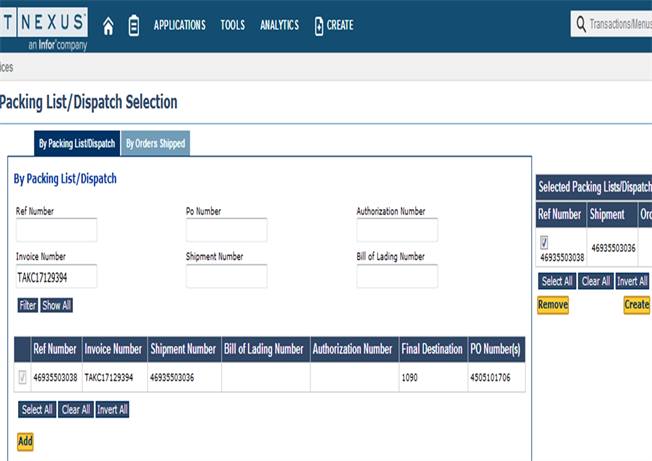The image size is (652, 461).
Task: Focus the Invoice Number input field
Action: click(x=56, y=277)
